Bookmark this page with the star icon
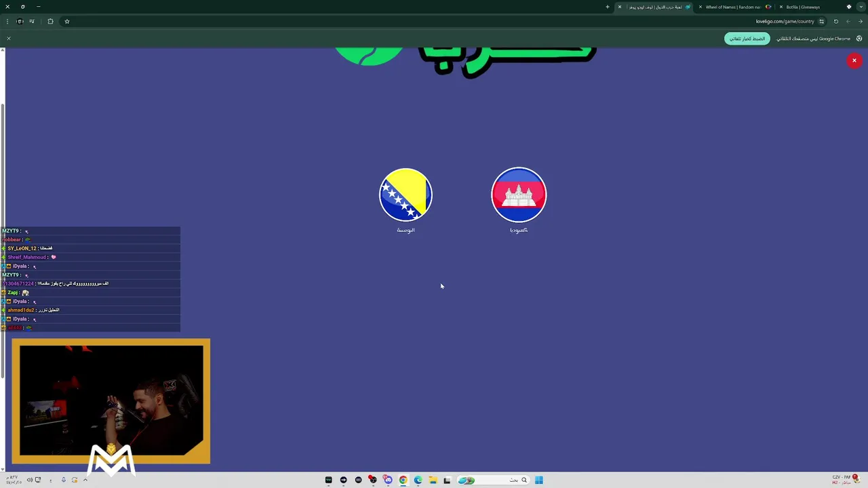Image resolution: width=868 pixels, height=488 pixels. 67,22
